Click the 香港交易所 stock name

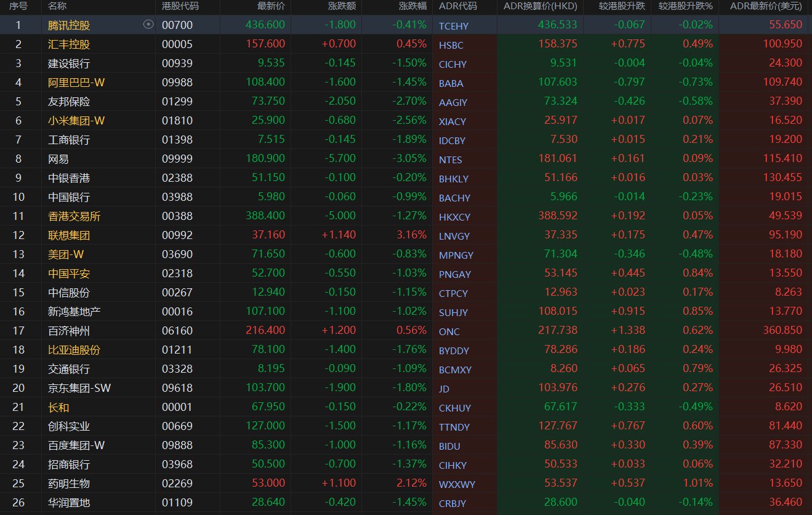click(x=74, y=216)
